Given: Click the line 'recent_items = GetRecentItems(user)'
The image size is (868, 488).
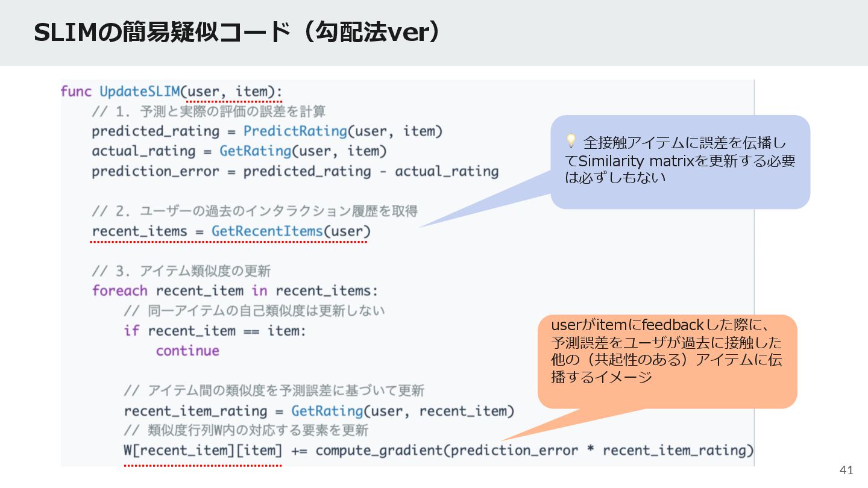Looking at the screenshot, I should pyautogui.click(x=231, y=231).
